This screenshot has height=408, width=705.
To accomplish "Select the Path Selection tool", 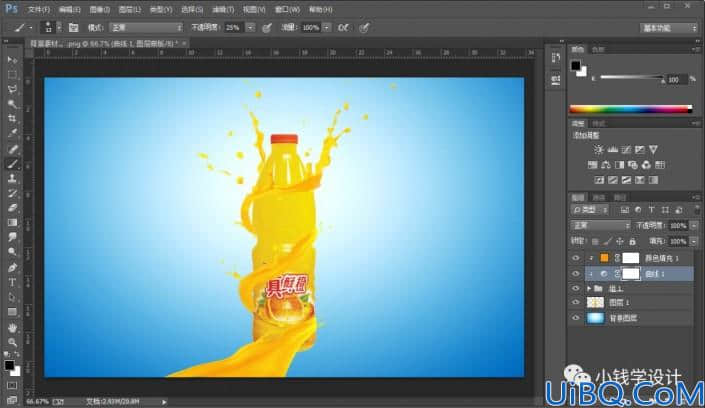I will point(12,297).
